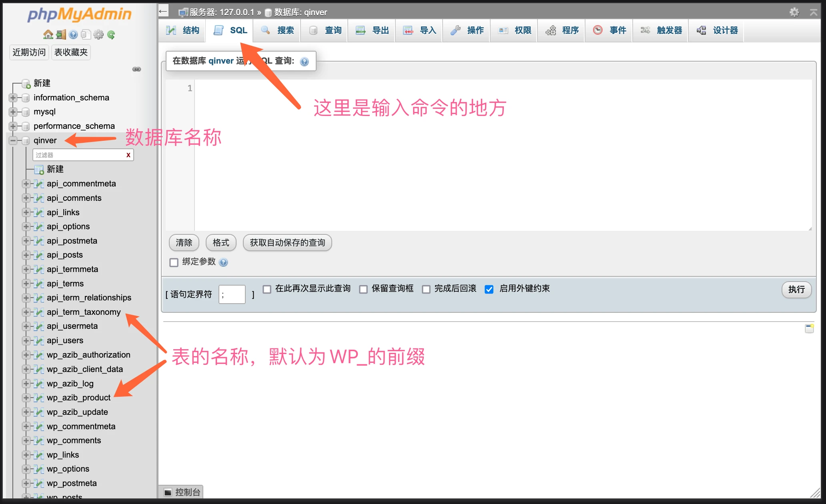This screenshot has width=826, height=504.
Task: Click the log out door icon
Action: tap(60, 34)
